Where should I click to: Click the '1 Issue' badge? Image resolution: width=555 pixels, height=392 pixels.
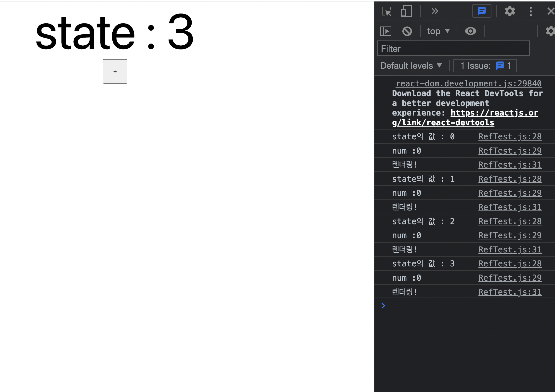(485, 65)
